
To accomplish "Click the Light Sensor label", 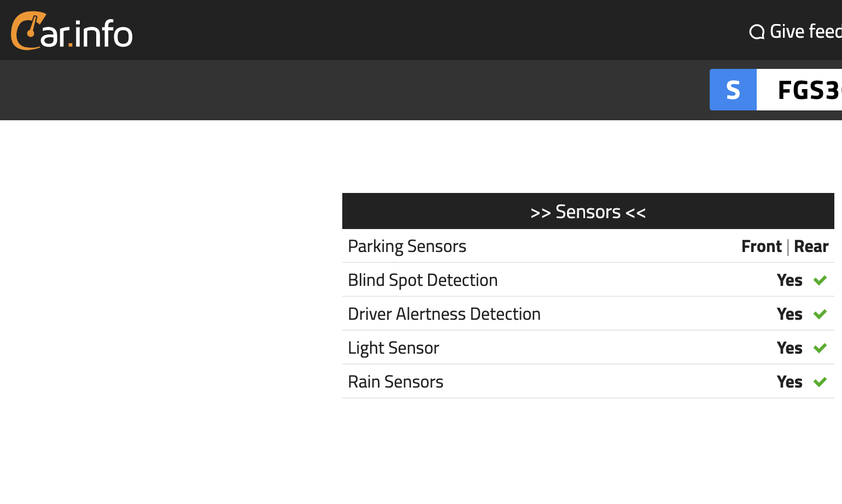I will (x=393, y=348).
